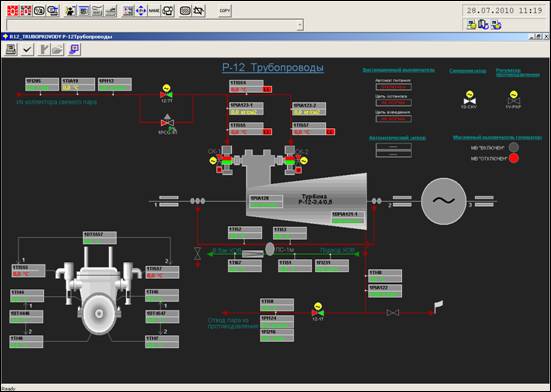Click the person operator icon in toolbar

tap(70, 11)
